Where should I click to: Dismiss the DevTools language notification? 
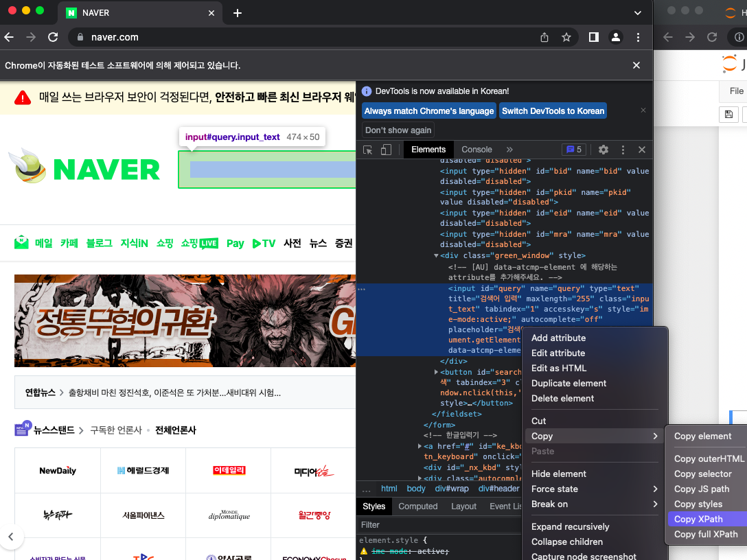(643, 110)
